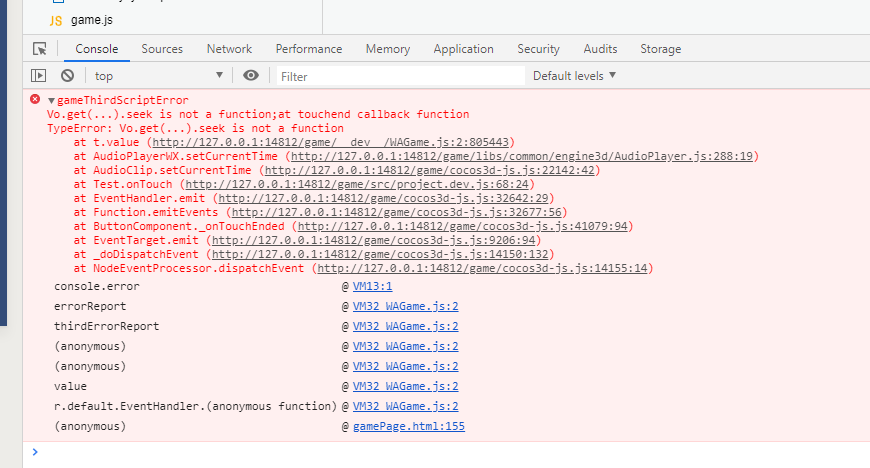Open the Performance tab
This screenshot has width=870, height=468.
coord(309,49)
